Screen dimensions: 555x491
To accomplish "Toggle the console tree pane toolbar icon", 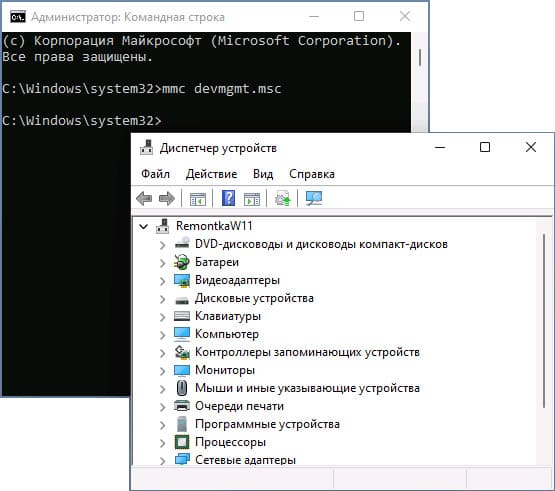I will pos(198,199).
